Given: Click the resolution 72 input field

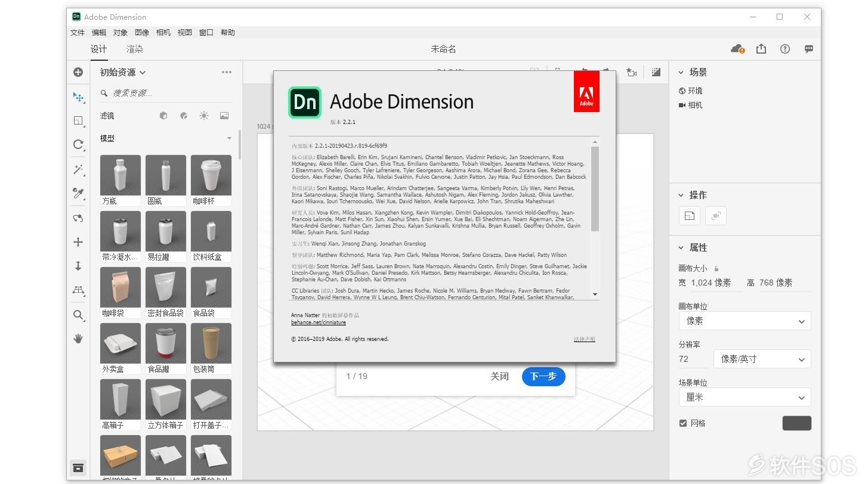Looking at the screenshot, I should 693,359.
